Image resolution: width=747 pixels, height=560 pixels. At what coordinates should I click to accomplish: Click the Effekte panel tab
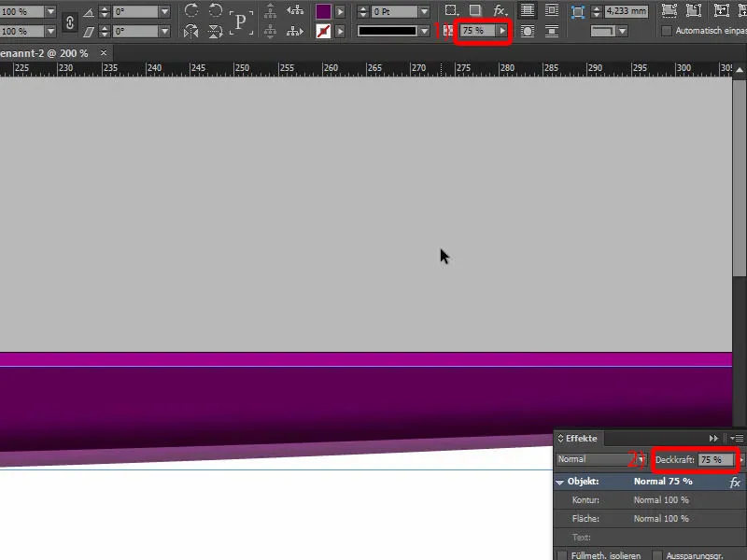click(578, 439)
